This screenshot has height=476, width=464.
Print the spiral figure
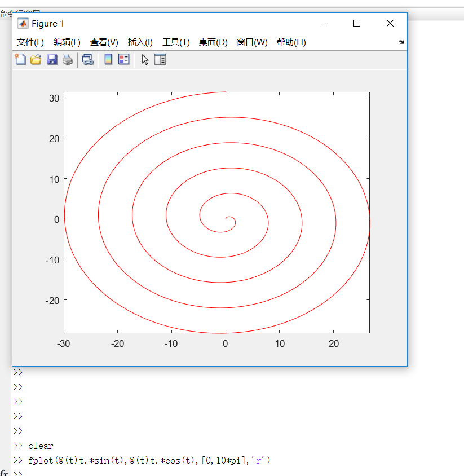click(68, 59)
